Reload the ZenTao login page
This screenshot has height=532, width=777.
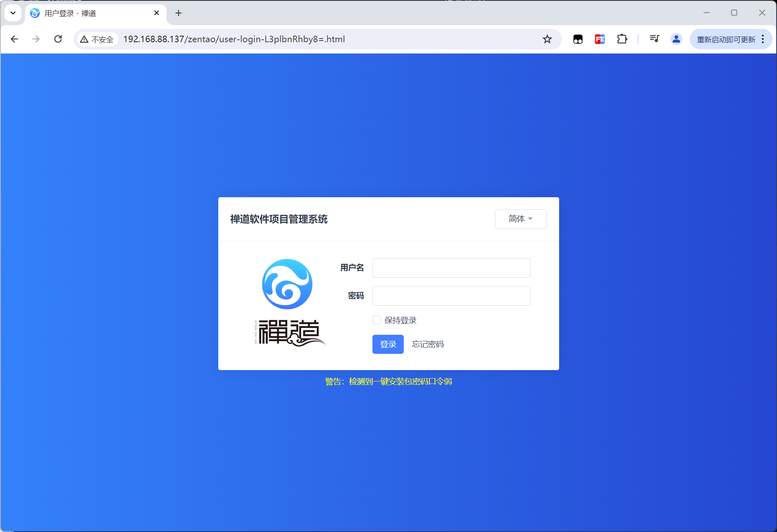click(x=58, y=39)
